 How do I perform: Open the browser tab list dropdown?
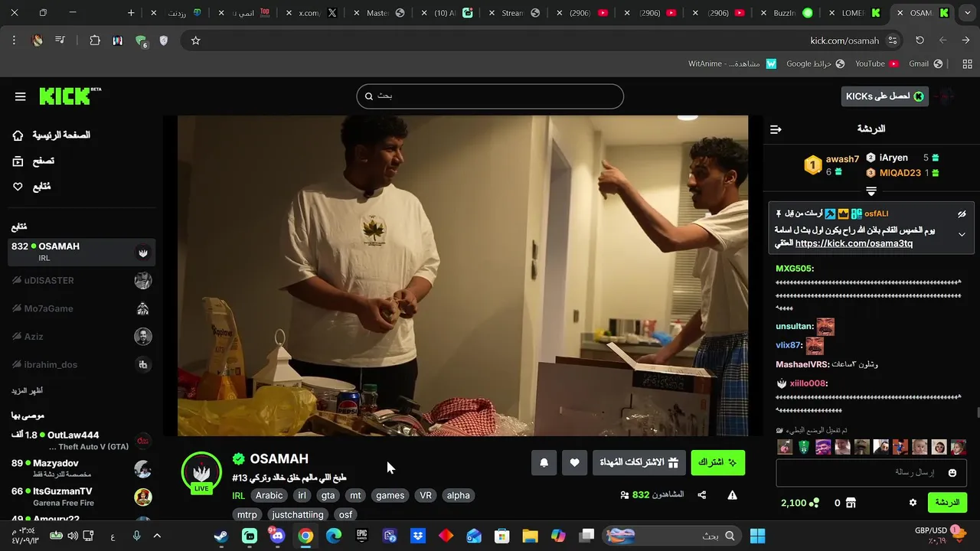tap(968, 13)
